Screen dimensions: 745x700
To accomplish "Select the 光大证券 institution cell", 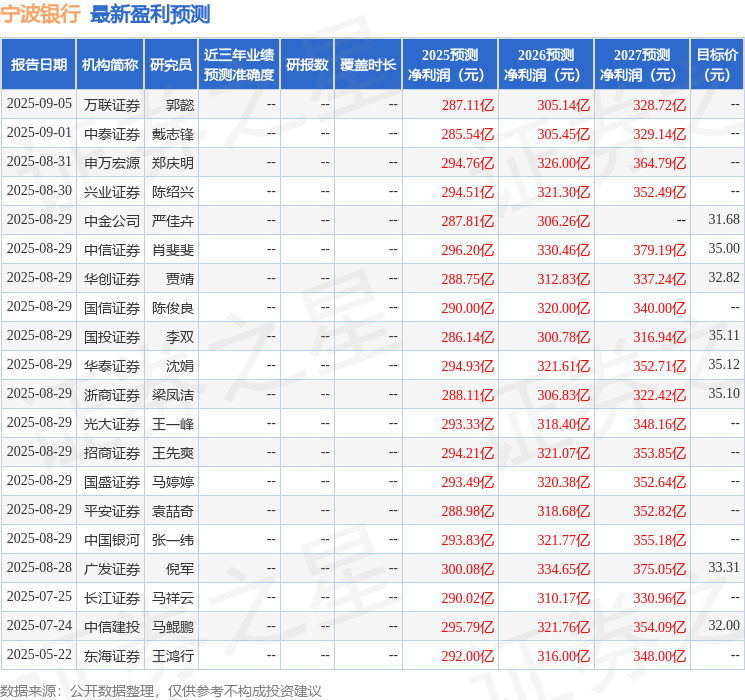I will [x=112, y=424].
